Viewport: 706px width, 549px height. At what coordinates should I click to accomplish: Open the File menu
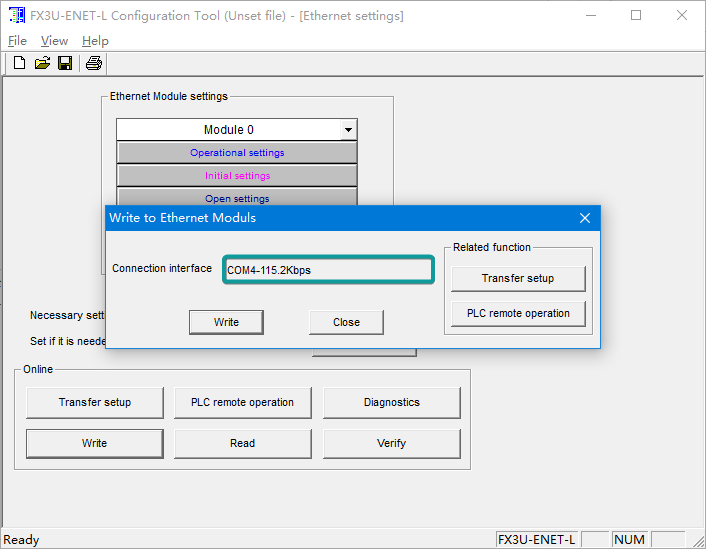pyautogui.click(x=17, y=41)
